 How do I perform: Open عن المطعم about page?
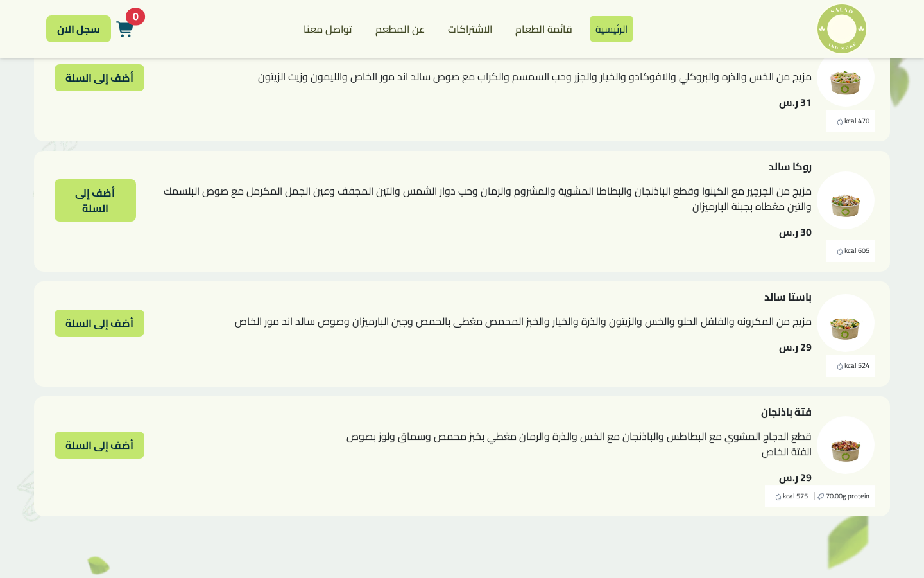[400, 29]
